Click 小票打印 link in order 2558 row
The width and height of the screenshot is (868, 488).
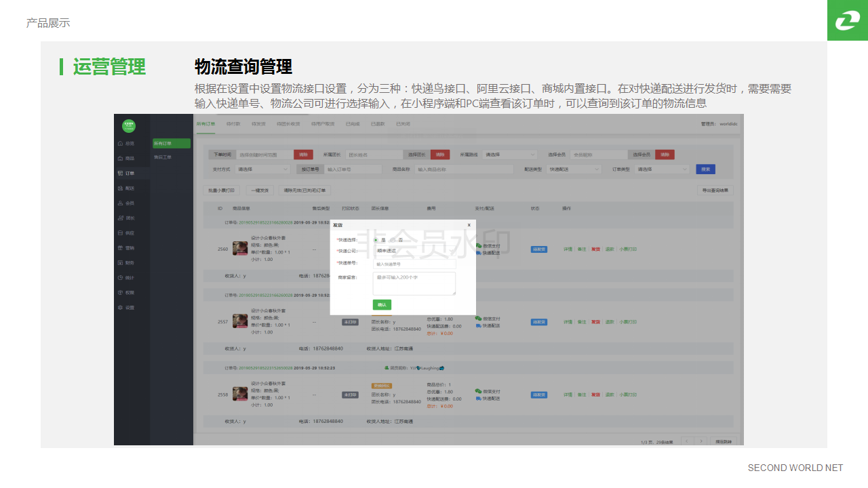click(628, 394)
